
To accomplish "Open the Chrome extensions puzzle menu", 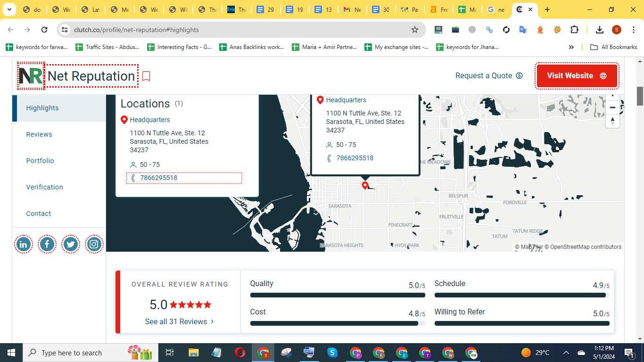I will point(574,30).
